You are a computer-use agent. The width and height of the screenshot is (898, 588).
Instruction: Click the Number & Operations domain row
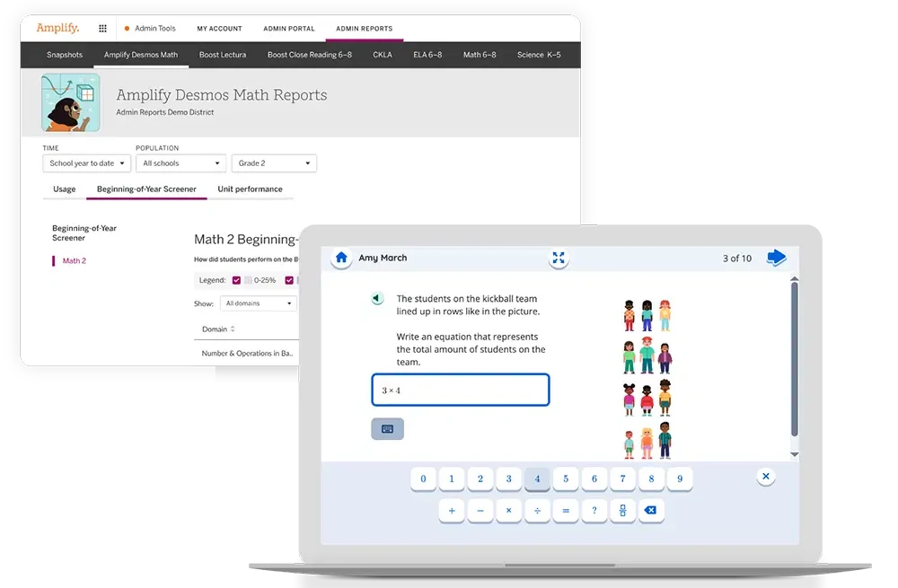point(247,354)
